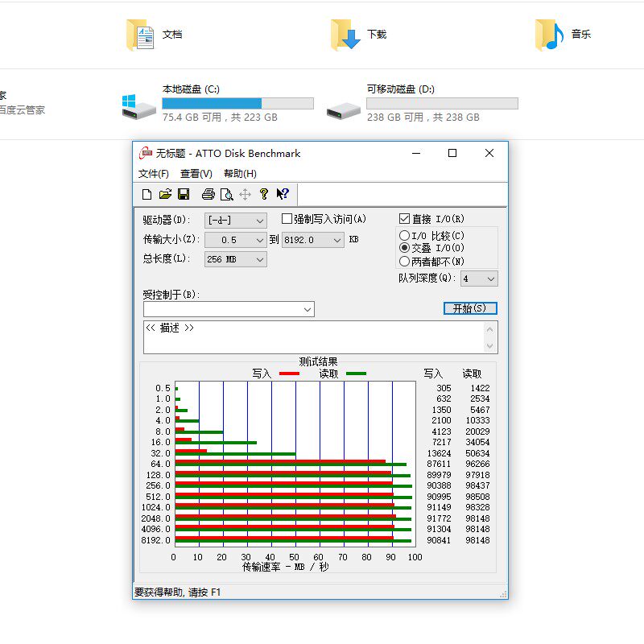This screenshot has height=644, width=644.
Task: Click the yellow question mark About icon
Action: tap(264, 194)
